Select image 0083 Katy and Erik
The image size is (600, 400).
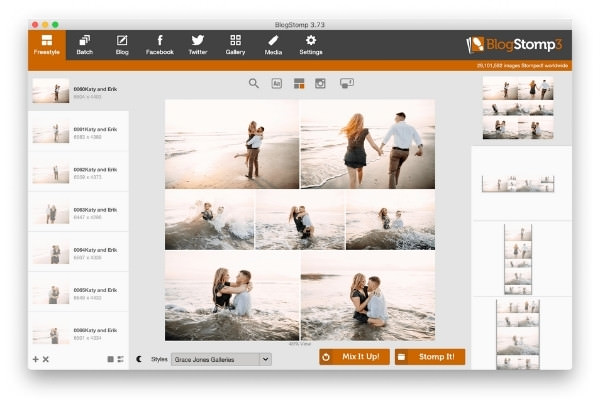tap(78, 212)
